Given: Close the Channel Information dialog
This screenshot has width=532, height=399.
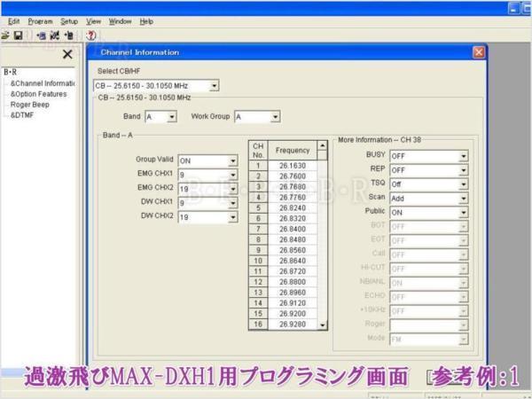Looking at the screenshot, I should [479, 52].
